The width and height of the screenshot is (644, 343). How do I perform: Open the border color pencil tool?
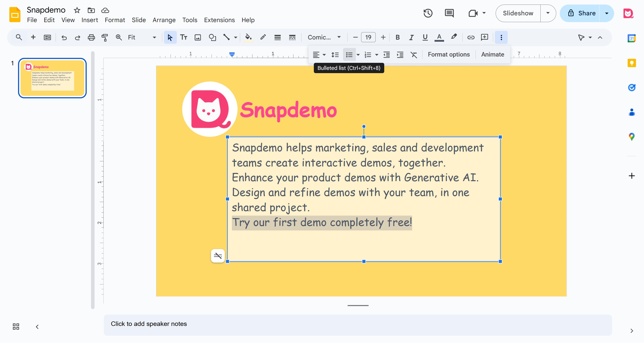click(263, 37)
